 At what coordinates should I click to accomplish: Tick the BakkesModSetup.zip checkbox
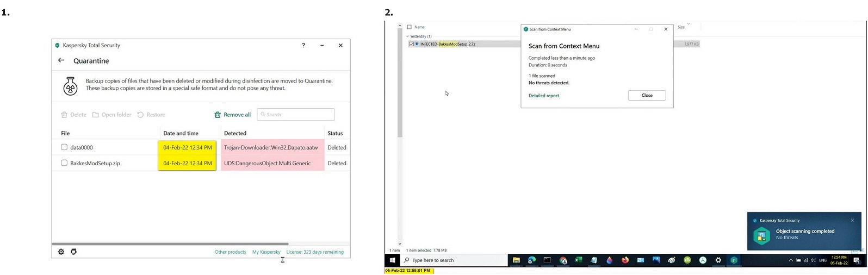[64, 163]
